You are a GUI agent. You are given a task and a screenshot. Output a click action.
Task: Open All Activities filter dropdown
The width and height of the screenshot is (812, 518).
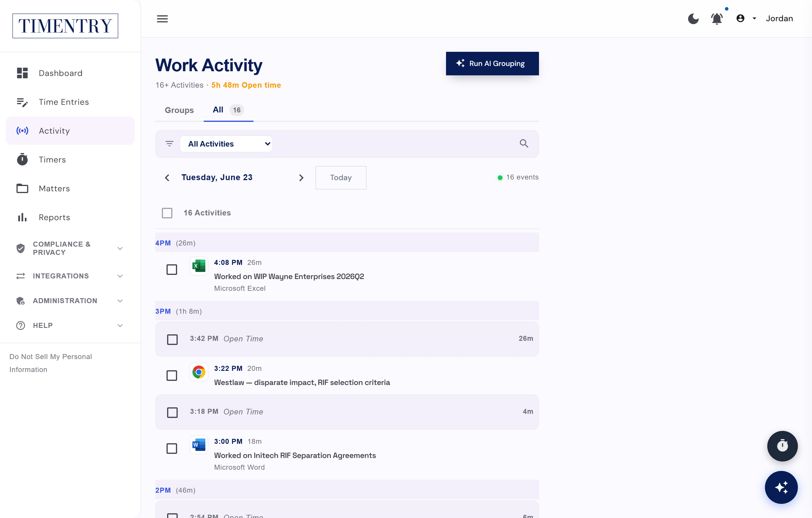(x=226, y=144)
